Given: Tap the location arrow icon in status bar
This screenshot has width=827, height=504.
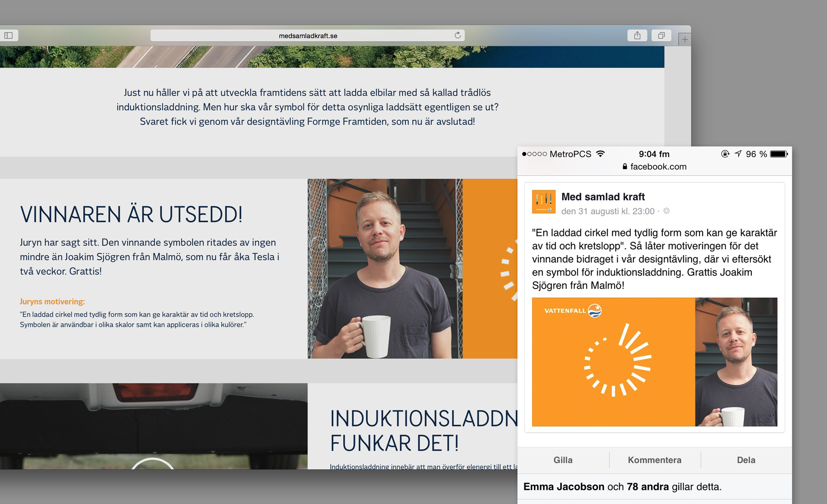Looking at the screenshot, I should [738, 154].
